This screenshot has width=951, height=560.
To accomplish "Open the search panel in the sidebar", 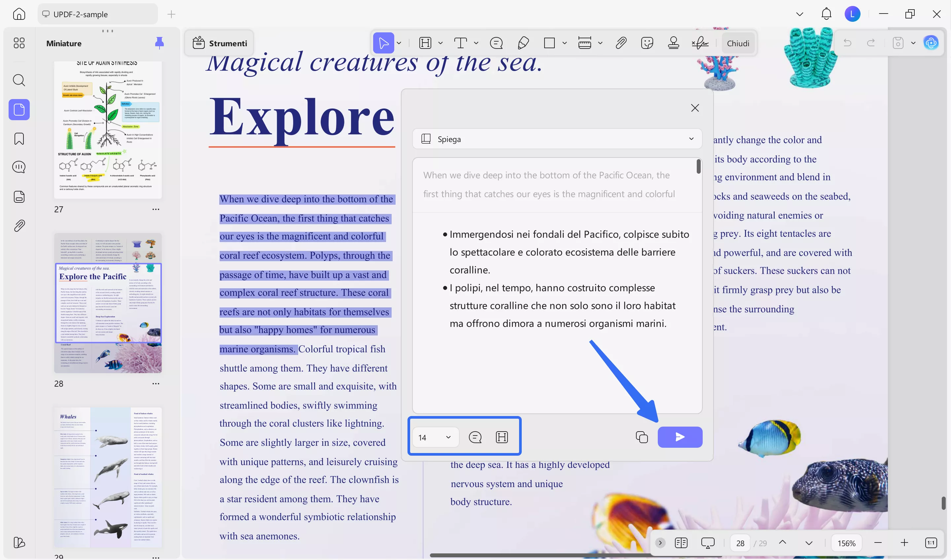I will [19, 80].
